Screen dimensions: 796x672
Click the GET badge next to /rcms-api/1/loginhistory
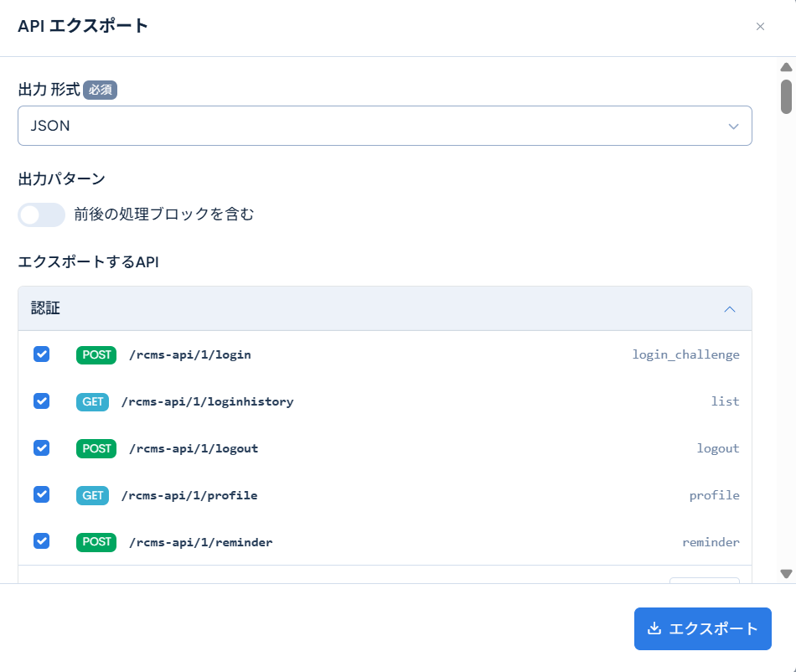92,401
